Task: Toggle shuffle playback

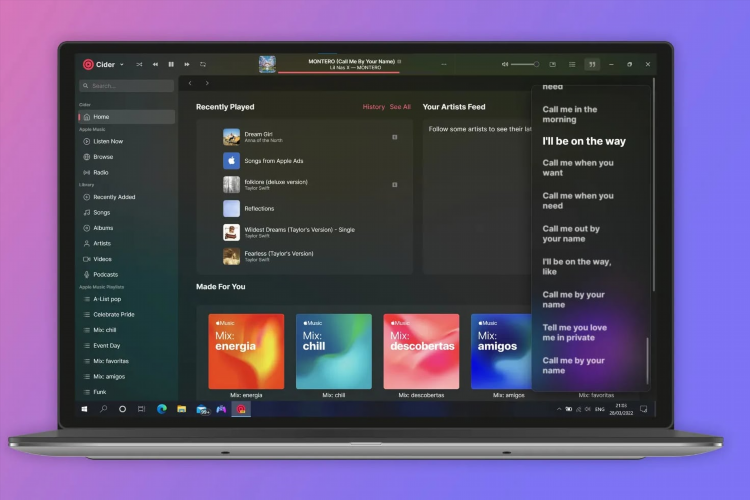Action: coord(139,65)
